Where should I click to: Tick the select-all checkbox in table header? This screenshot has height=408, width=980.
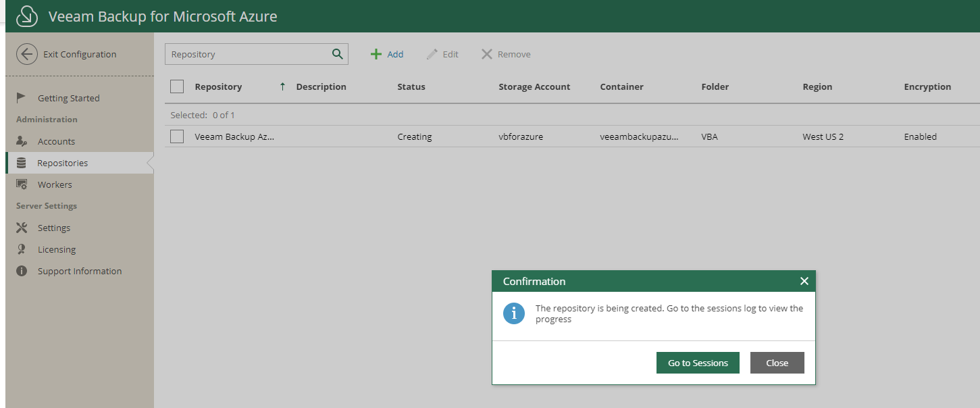(x=177, y=86)
